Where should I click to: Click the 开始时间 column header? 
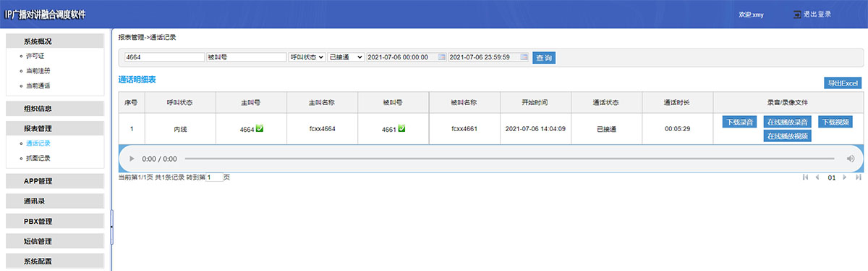click(535, 103)
